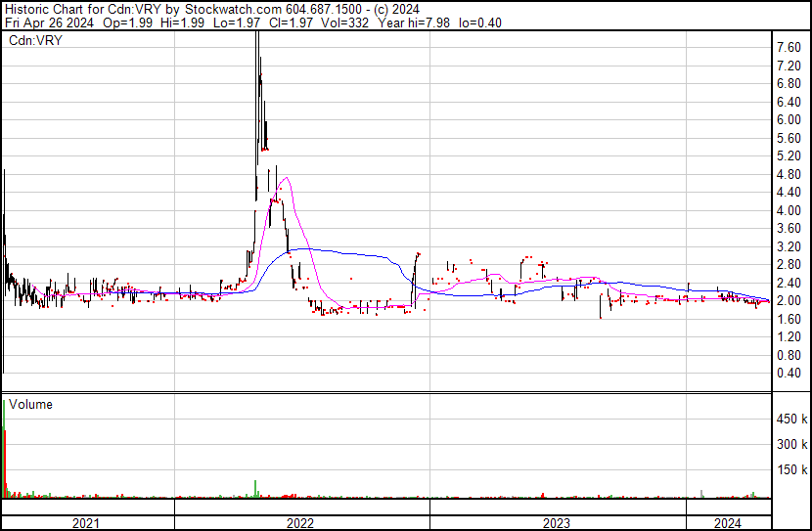Select the 2021 year label on time axis
This screenshot has height=531, width=812.
click(x=85, y=523)
